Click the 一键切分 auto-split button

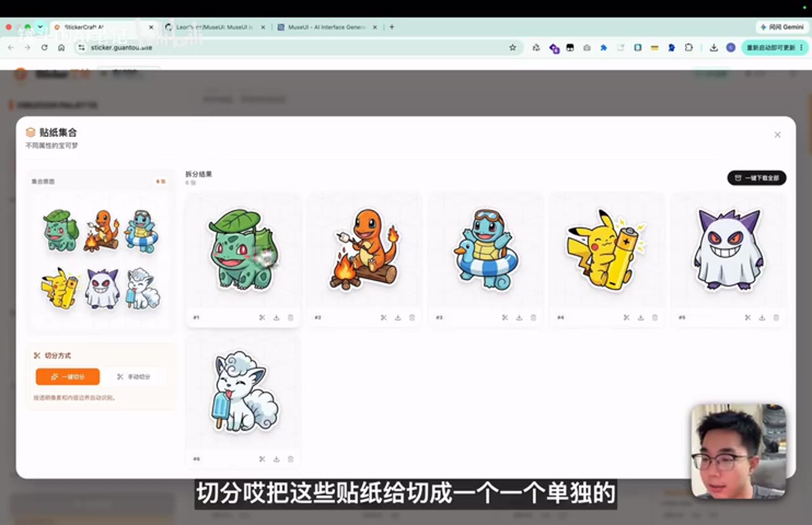(x=67, y=377)
